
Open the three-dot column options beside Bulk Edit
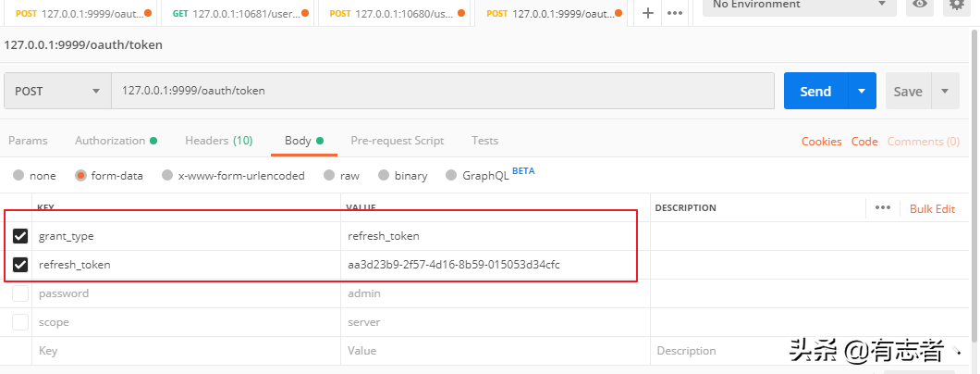click(883, 207)
